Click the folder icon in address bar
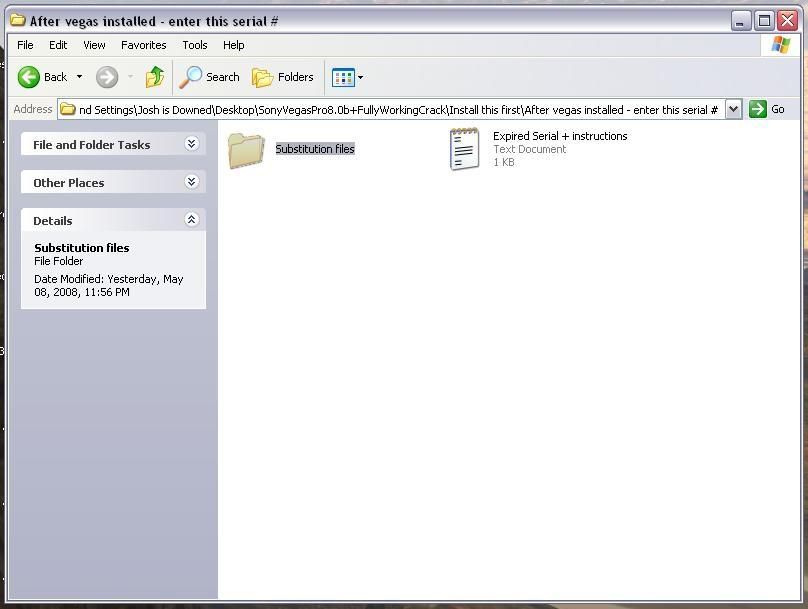This screenshot has width=808, height=609. coord(68,109)
